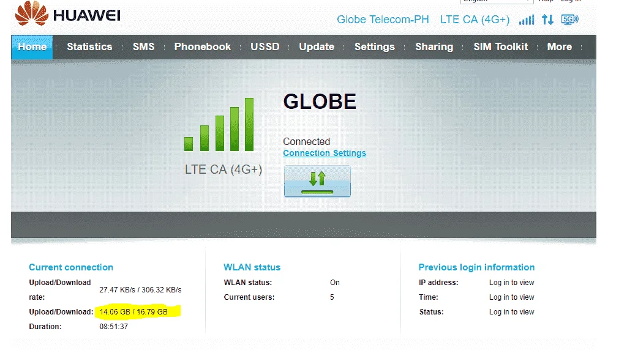Click the Previous login information heading
Screen dimensions: 627x364
click(476, 267)
